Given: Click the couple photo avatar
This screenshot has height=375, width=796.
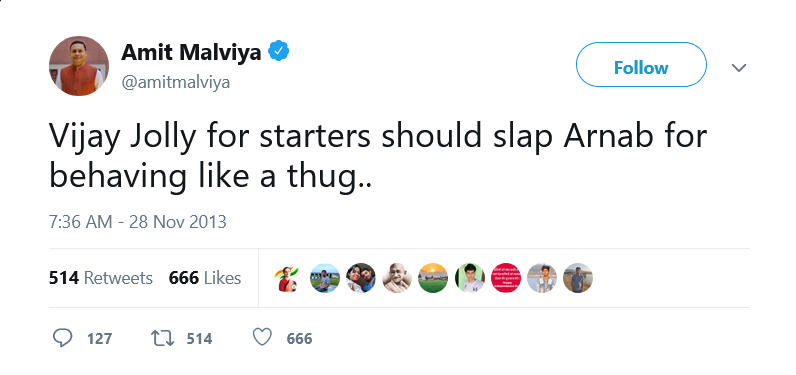Looking at the screenshot, I should coord(361,278).
